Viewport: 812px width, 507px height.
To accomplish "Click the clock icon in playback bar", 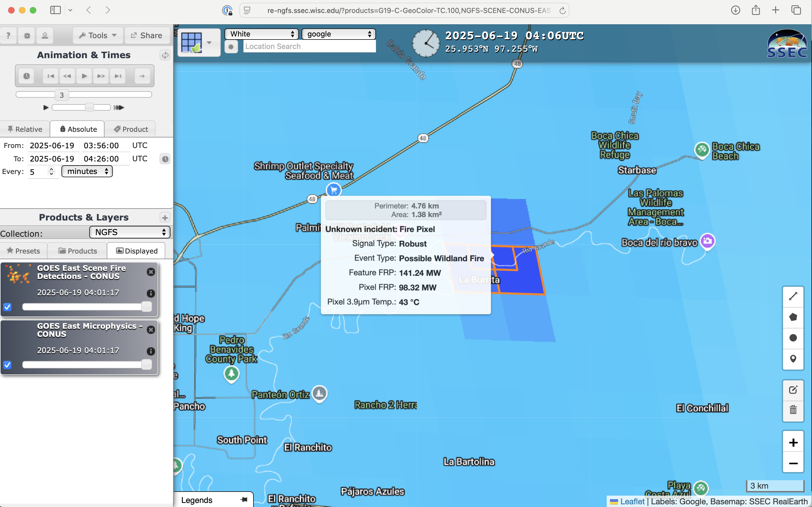I will (27, 76).
